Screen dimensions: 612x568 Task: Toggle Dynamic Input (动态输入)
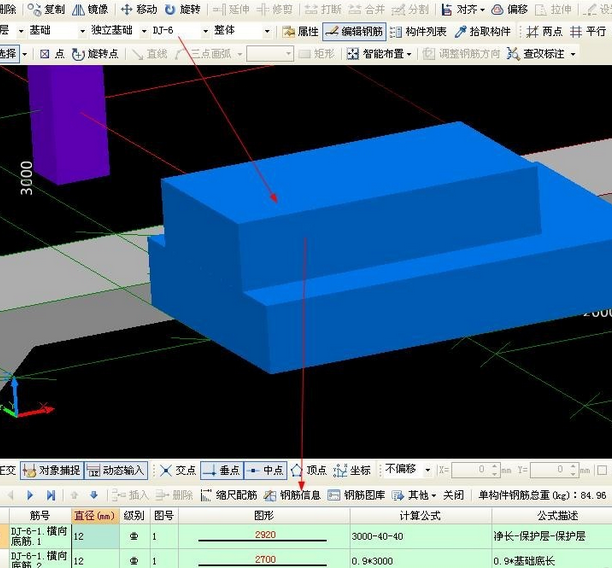click(116, 470)
